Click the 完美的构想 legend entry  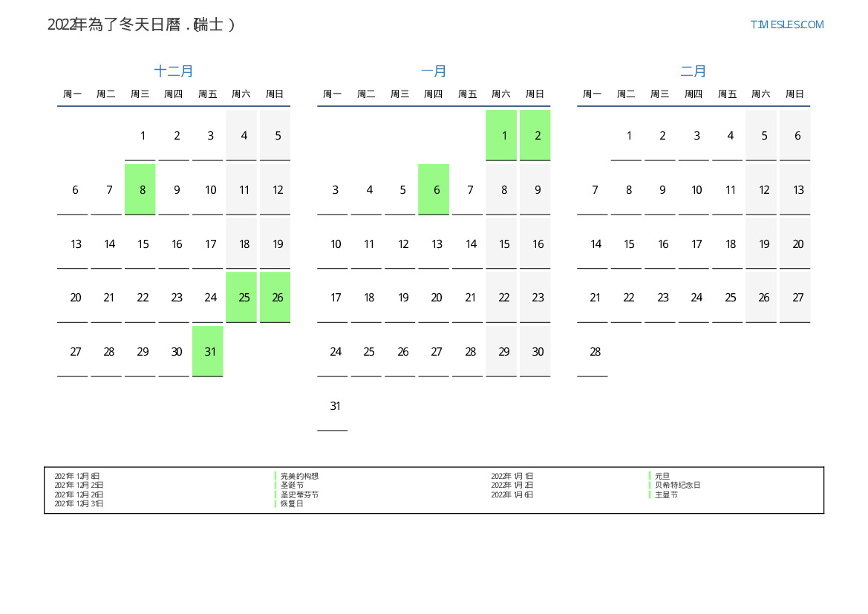299,476
